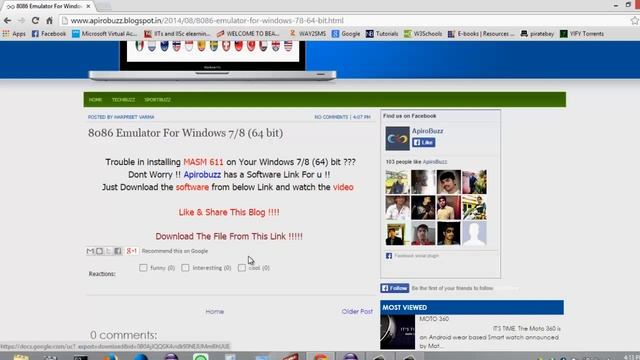This screenshot has height=360, width=640.
Task: Click the MASM 611 link
Action: click(203, 162)
